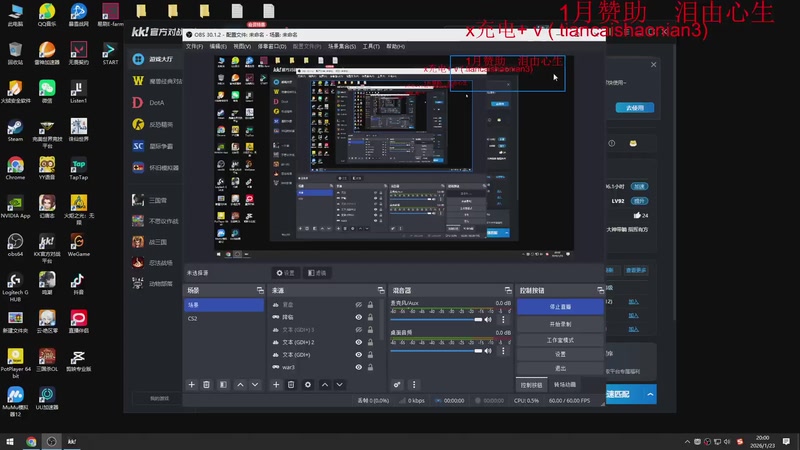Open scene filters icon in the Scenes panel
This screenshot has height=450, width=800.
tap(223, 385)
